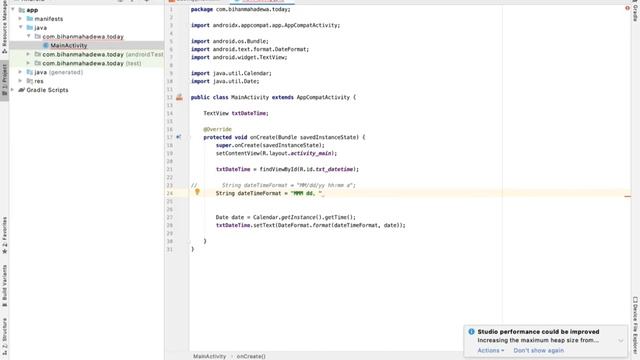The width and height of the screenshot is (640, 360).
Task: Click the override gutter icon at line 17
Action: point(179,137)
